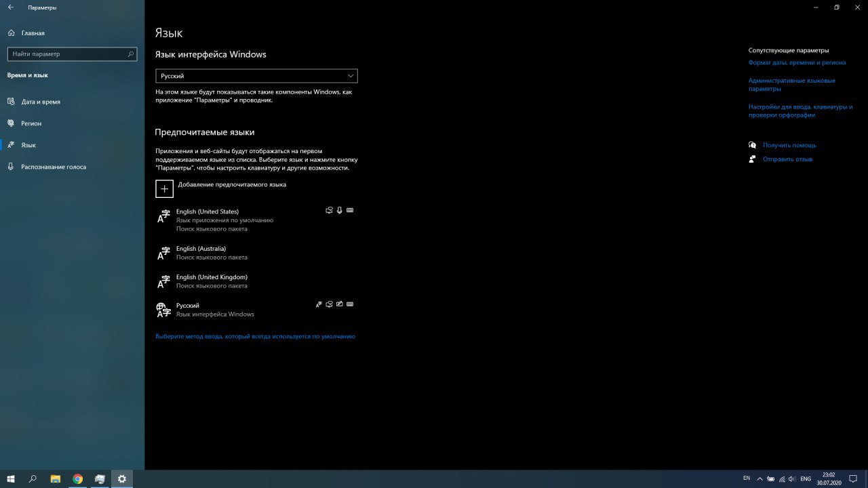Viewport: 868px width, 488px height.
Task: Click handwriting icon on Русский row
Action: pyautogui.click(x=340, y=304)
